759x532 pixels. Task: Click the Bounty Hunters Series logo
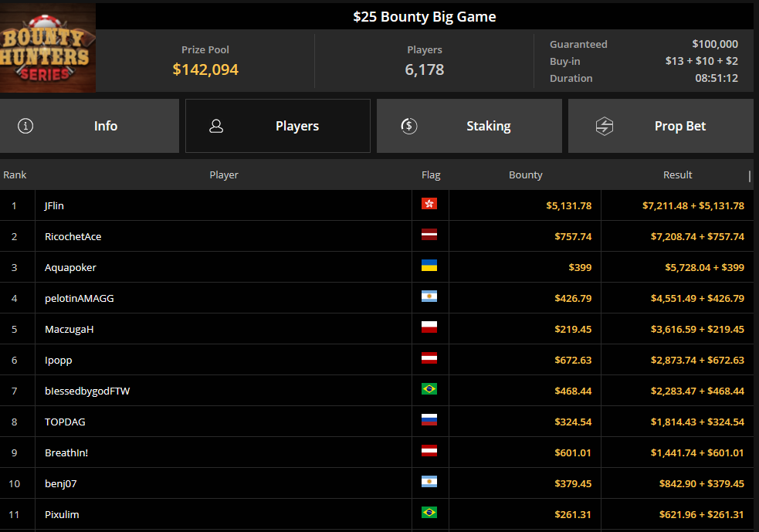click(x=47, y=48)
